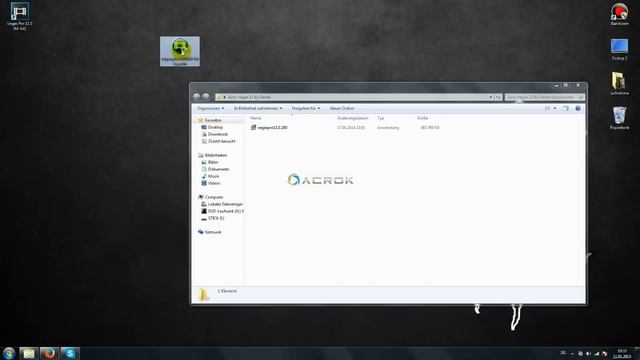Open the Windows Start menu
This screenshot has width=640, height=360.
coord(9,353)
